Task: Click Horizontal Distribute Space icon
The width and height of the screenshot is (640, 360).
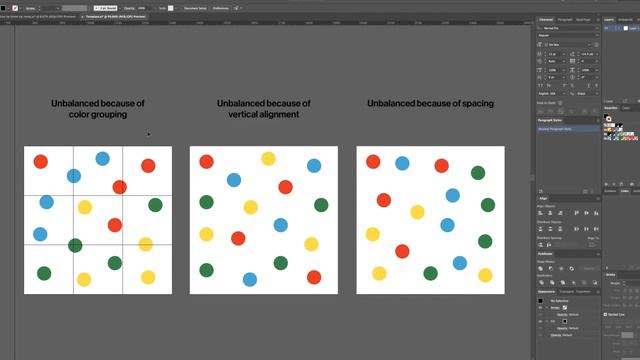Action: coord(549,244)
